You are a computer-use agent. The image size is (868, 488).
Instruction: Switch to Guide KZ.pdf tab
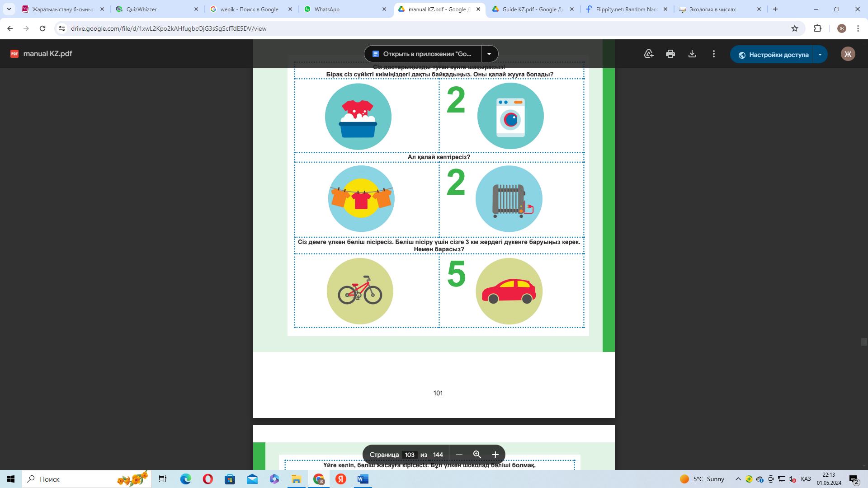pyautogui.click(x=532, y=9)
